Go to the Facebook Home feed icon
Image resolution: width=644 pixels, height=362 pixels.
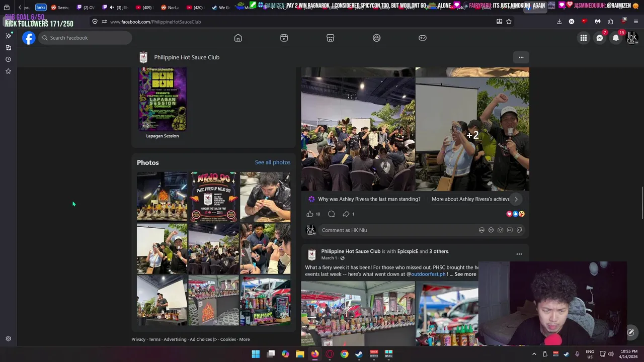(x=238, y=38)
